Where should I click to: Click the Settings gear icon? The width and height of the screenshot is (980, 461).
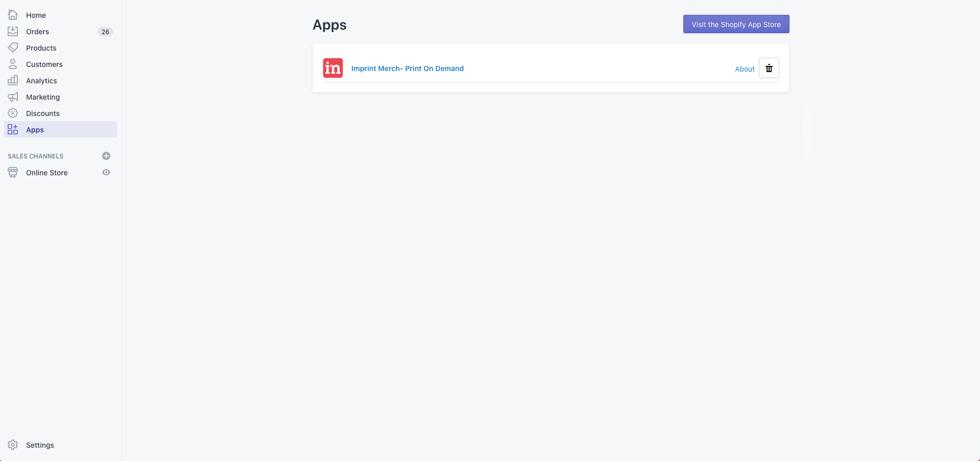pyautogui.click(x=13, y=445)
